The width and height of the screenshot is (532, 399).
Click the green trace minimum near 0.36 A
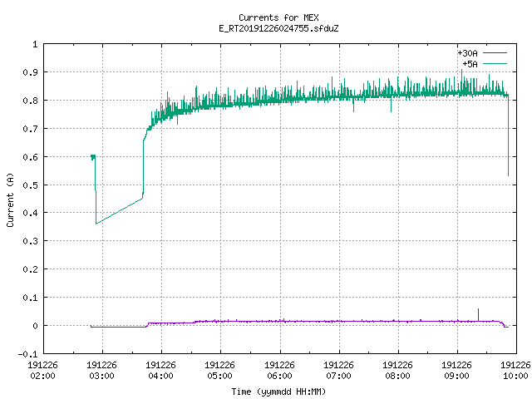96,224
